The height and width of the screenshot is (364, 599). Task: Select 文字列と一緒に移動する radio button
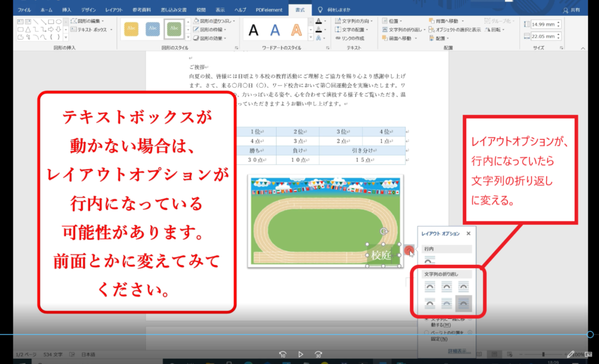pyautogui.click(x=427, y=320)
